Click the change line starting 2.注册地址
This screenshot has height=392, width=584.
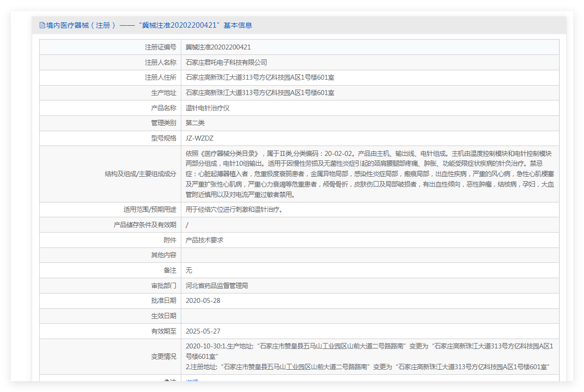click(x=368, y=367)
